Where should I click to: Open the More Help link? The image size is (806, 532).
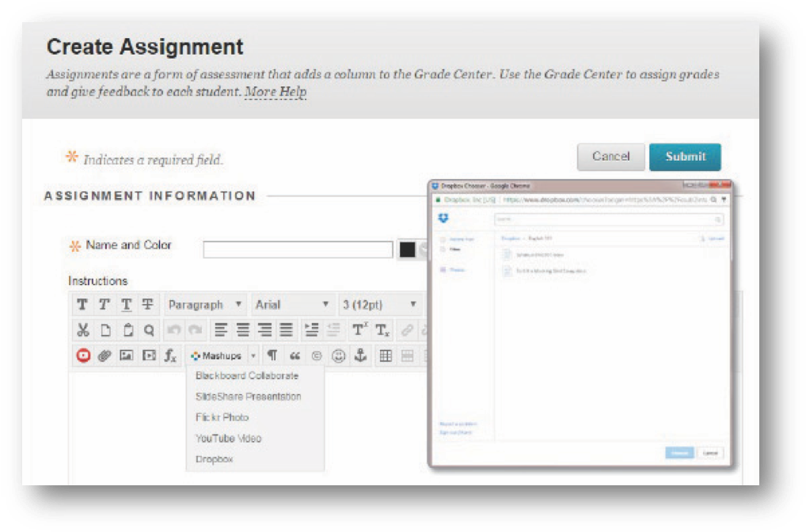[x=275, y=92]
